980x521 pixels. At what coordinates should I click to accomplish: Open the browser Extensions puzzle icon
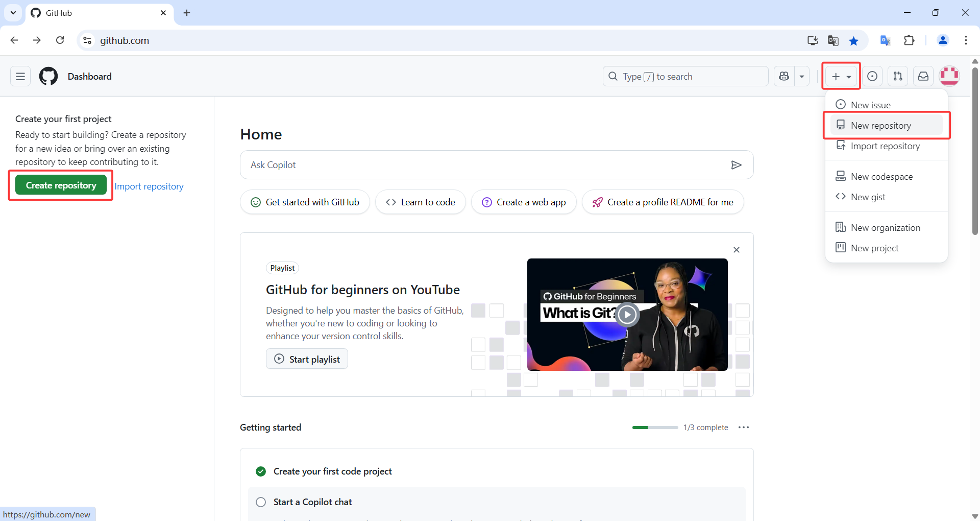pyautogui.click(x=909, y=40)
